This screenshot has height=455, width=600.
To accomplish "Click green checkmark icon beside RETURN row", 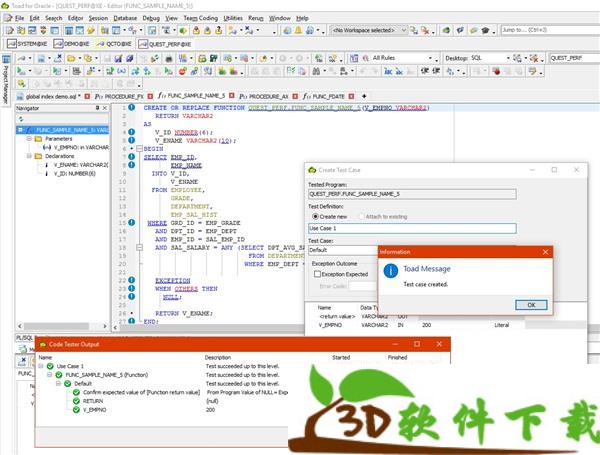I will click(x=76, y=401).
